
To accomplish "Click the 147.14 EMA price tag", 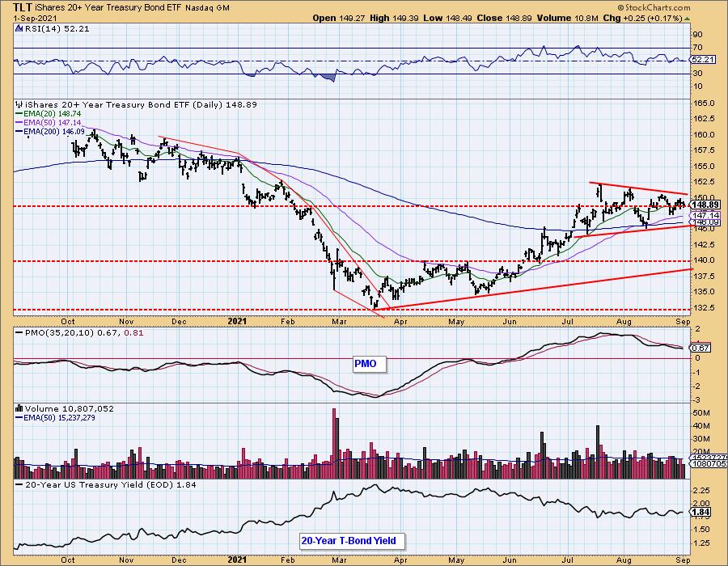I will click(705, 216).
